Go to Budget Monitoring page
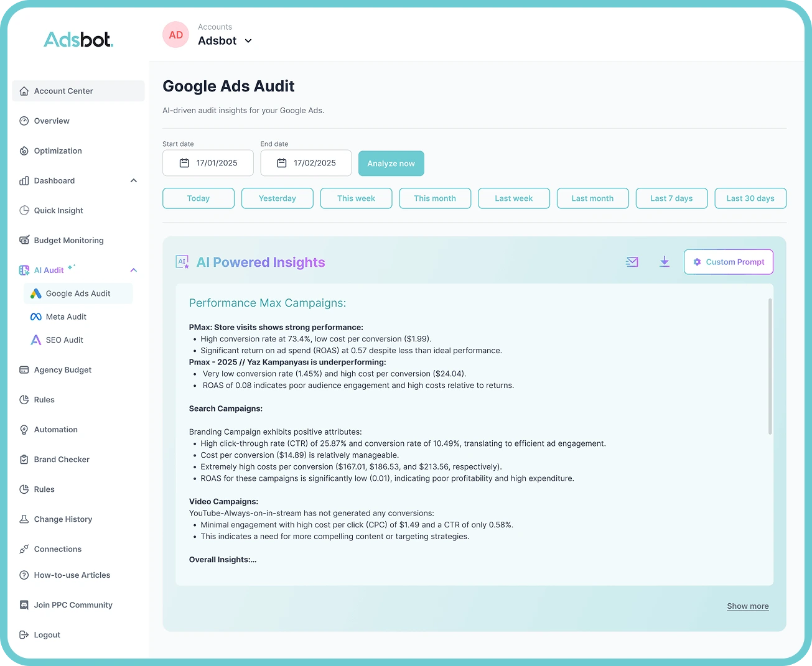 [68, 240]
